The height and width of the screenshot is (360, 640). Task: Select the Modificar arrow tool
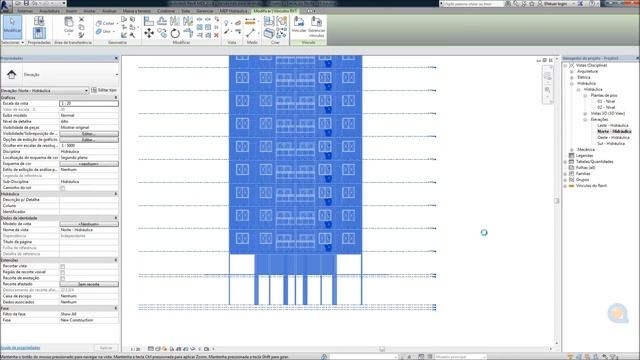[12, 26]
